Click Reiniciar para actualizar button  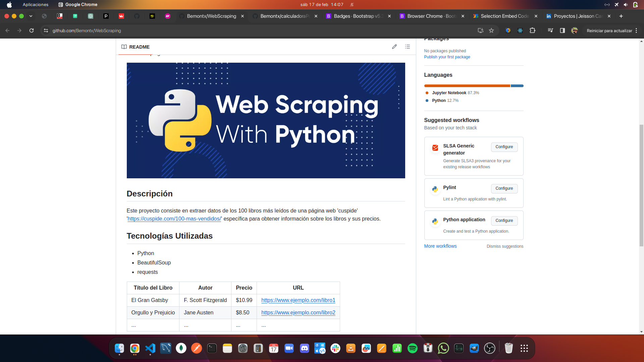609,31
